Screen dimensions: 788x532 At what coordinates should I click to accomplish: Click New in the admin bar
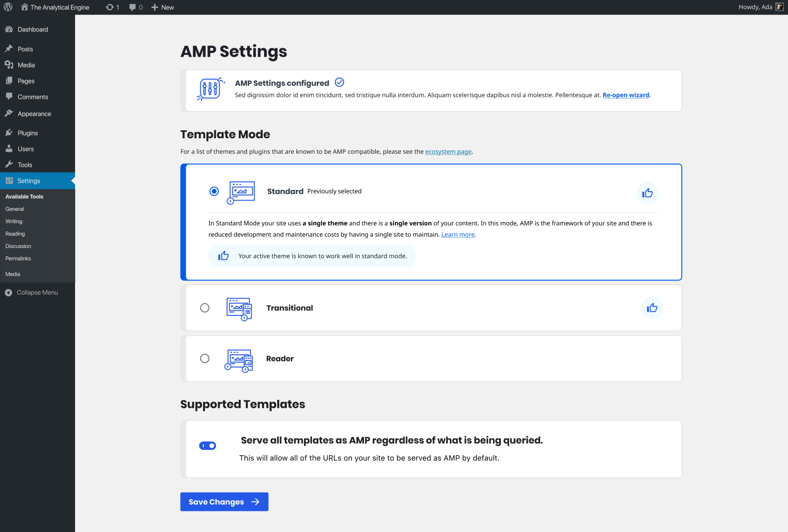pyautogui.click(x=167, y=7)
